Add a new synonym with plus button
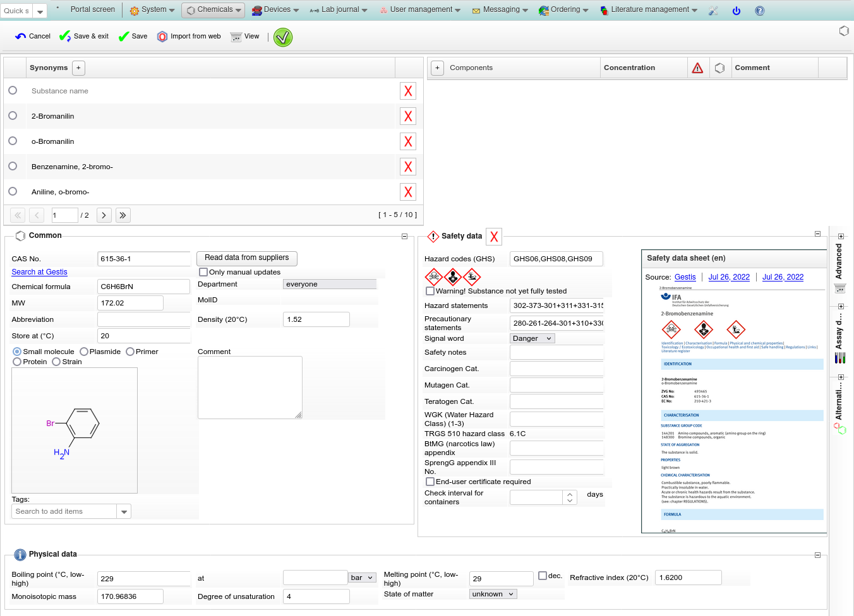 (78, 68)
